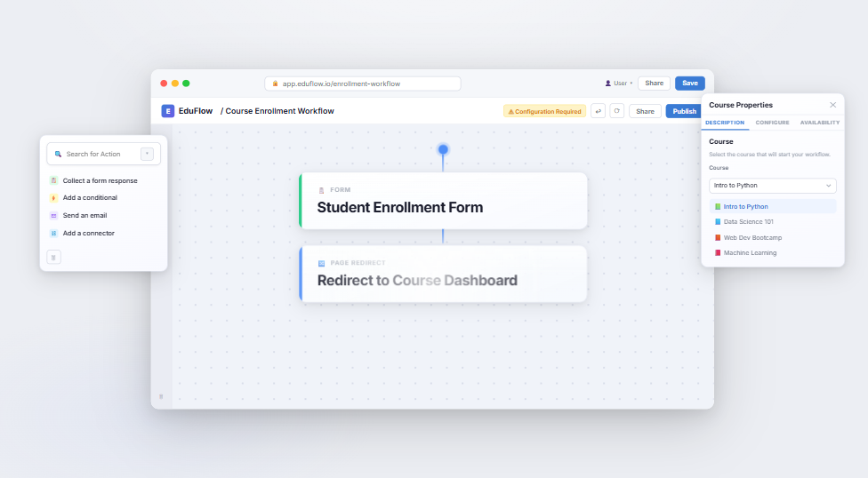Click the Page Redirect node icon

[x=321, y=263]
